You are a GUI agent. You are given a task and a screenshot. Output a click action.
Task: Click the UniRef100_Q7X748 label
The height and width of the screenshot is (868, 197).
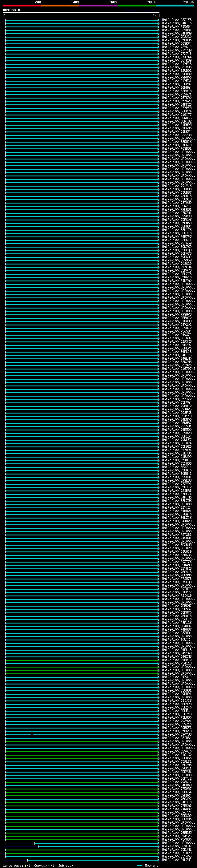coord(177,54)
